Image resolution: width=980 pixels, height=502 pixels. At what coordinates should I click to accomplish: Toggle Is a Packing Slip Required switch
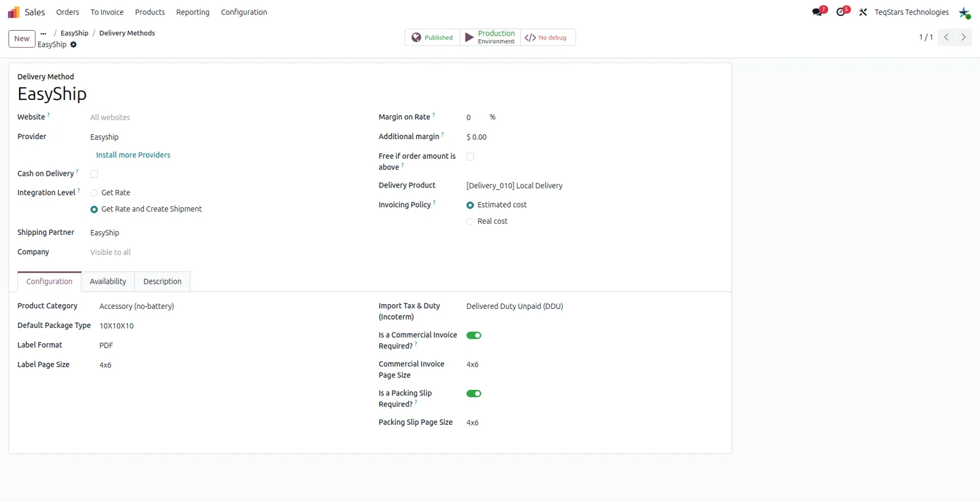click(x=474, y=394)
